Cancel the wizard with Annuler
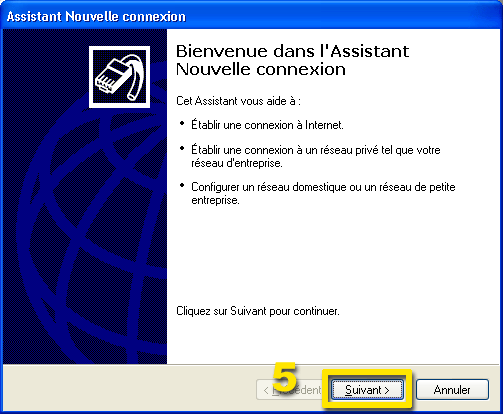Image resolution: width=503 pixels, height=414 pixels. click(x=452, y=389)
